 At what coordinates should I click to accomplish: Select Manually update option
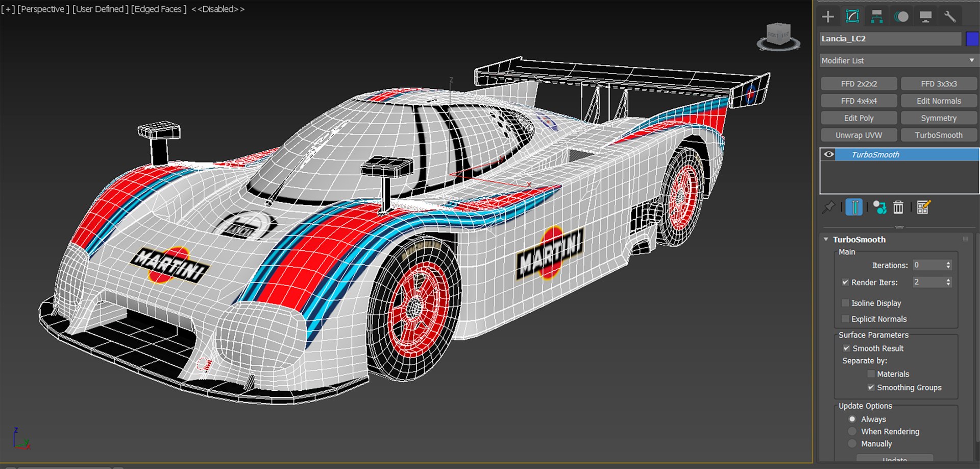852,443
